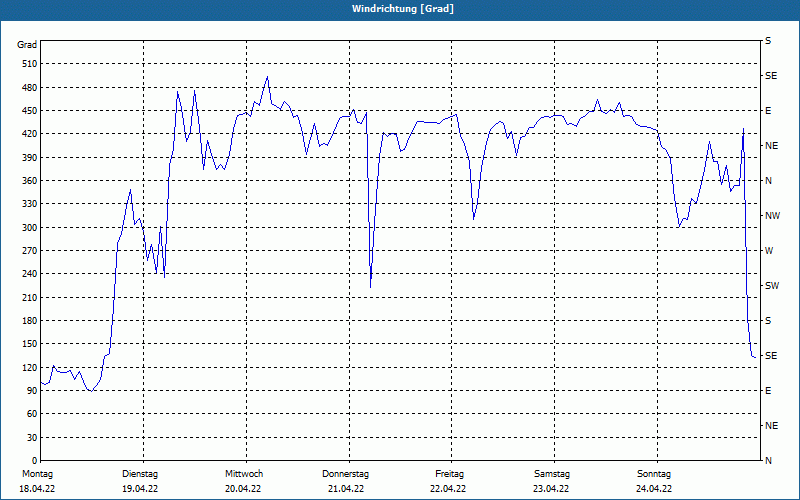Click the date 22.04.22
Image resolution: width=800 pixels, height=500 pixels.
pyautogui.click(x=448, y=489)
